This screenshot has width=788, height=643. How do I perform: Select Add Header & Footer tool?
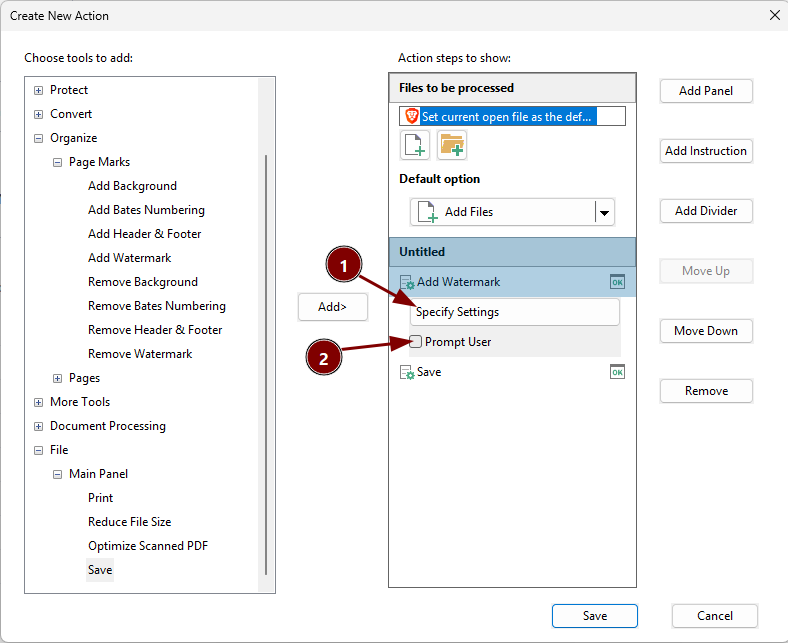pos(144,234)
